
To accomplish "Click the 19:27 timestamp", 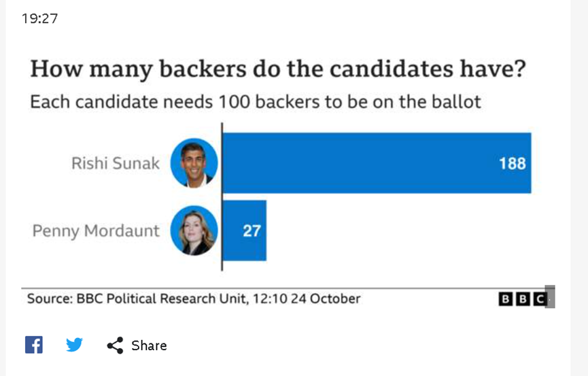I will point(39,18).
